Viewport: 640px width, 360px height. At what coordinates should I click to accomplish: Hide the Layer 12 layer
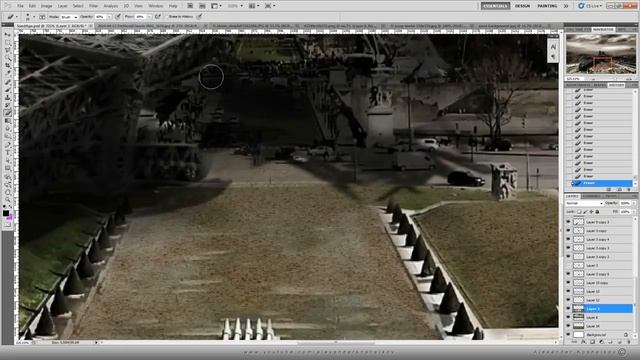click(568, 300)
